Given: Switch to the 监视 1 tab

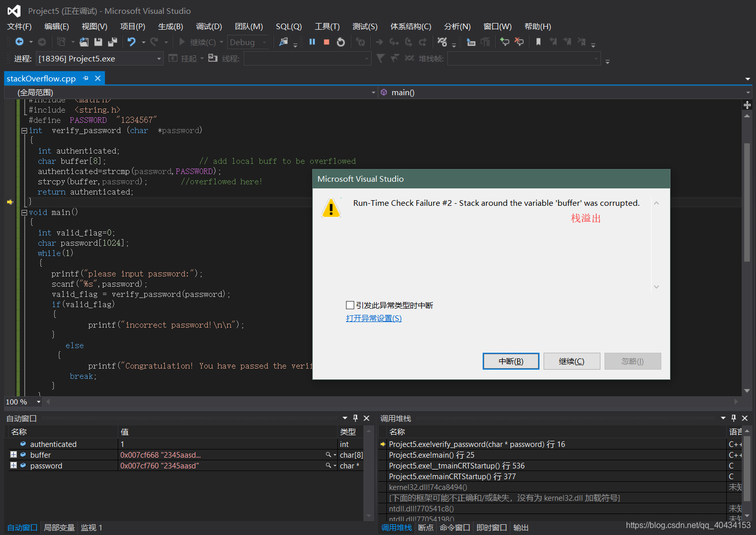Looking at the screenshot, I should coord(92,527).
